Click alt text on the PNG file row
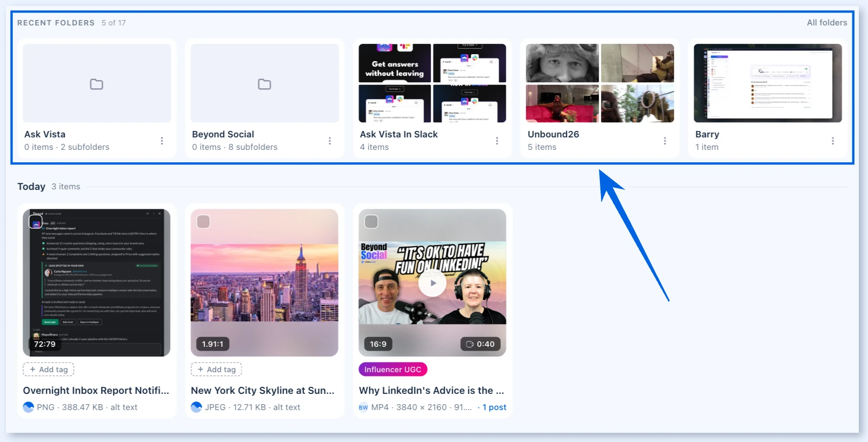The image size is (868, 442). 124,407
